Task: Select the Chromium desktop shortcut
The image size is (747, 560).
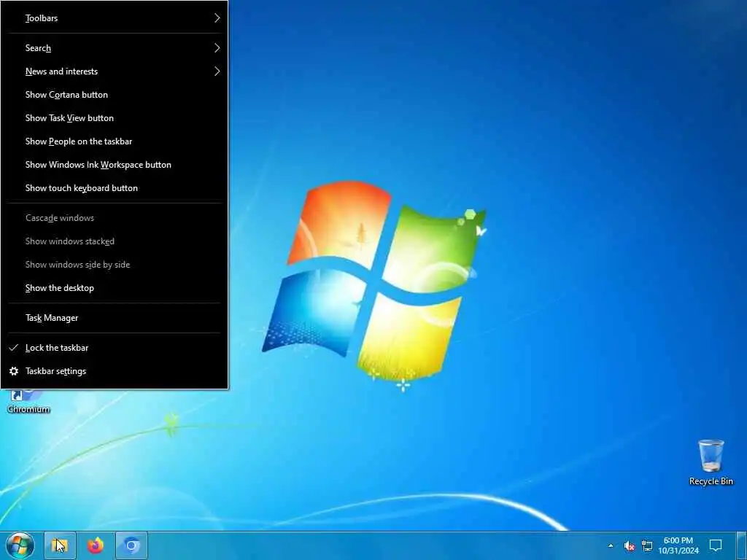Action: point(28,402)
